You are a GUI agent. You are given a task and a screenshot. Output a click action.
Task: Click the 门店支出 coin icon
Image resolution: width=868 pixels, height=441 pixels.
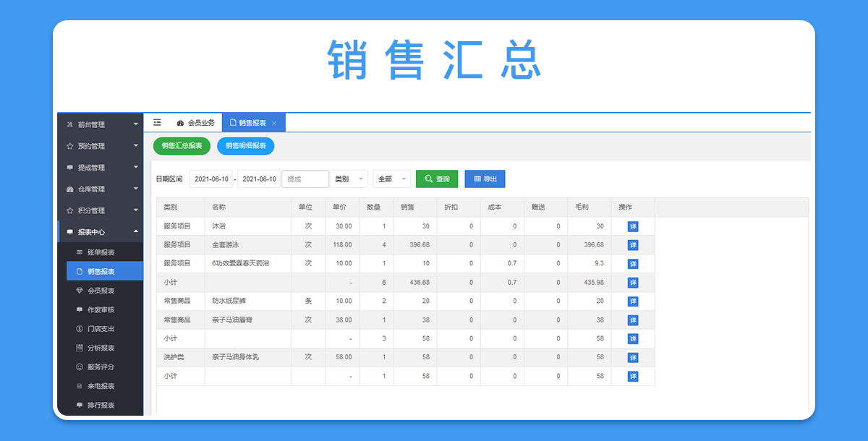[80, 329]
